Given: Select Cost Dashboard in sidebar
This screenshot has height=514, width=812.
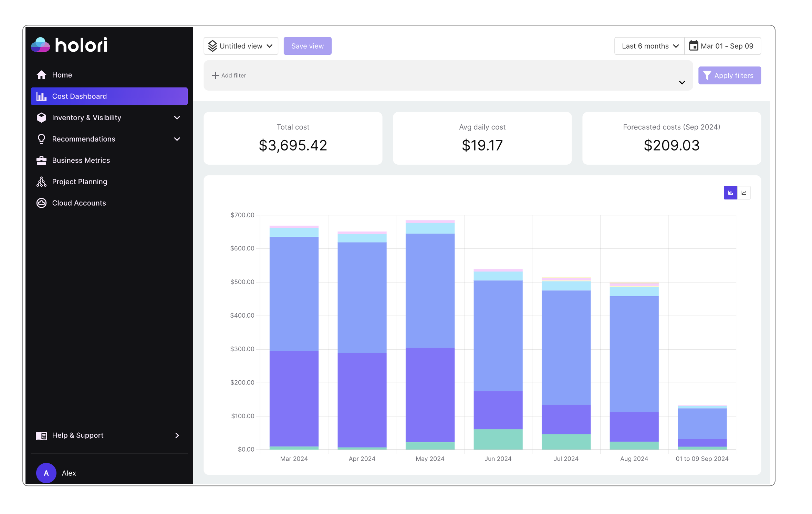Looking at the screenshot, I should [109, 96].
